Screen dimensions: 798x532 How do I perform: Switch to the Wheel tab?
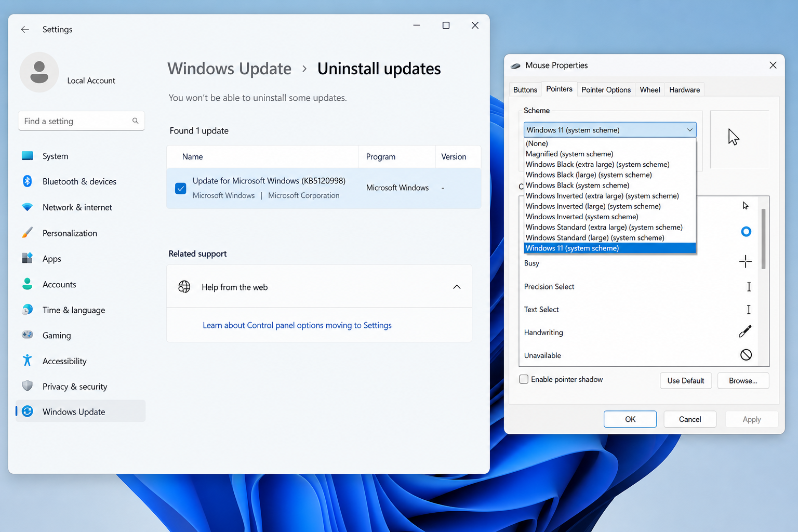click(650, 90)
